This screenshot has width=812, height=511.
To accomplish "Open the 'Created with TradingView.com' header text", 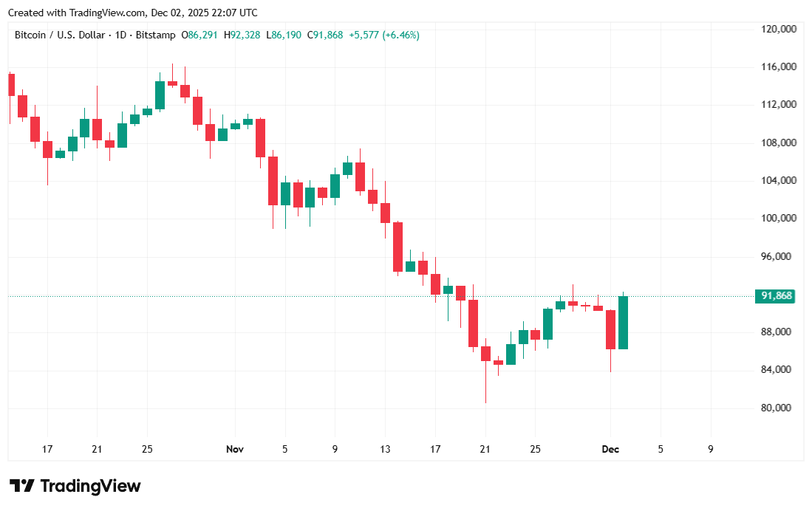I will [133, 13].
